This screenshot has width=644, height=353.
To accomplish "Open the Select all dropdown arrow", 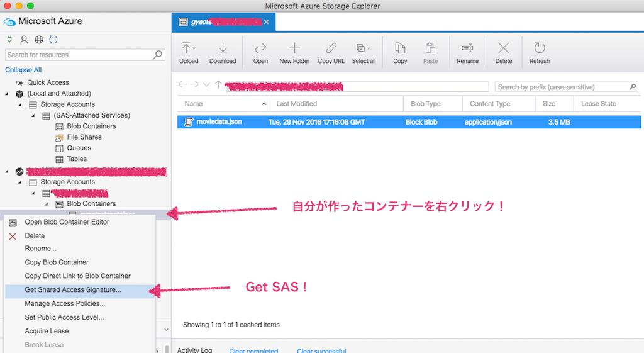I will [369, 48].
